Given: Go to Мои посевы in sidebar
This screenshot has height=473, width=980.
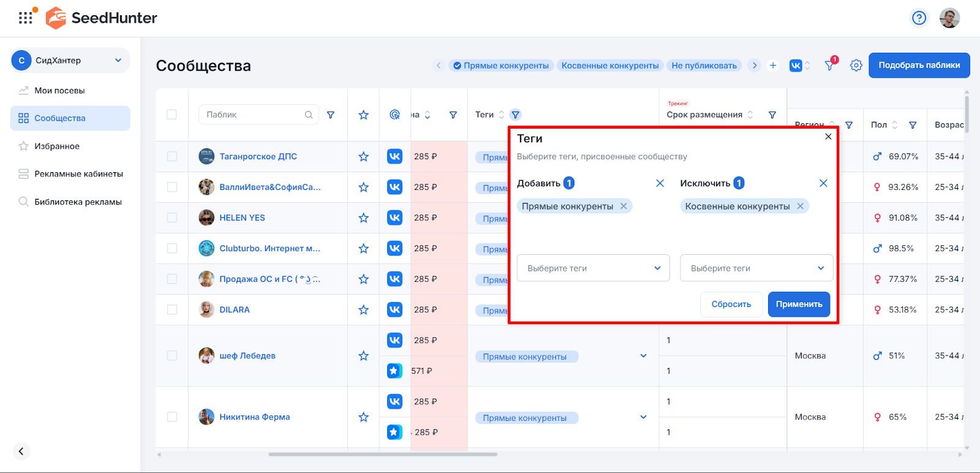Looking at the screenshot, I should coord(59,91).
